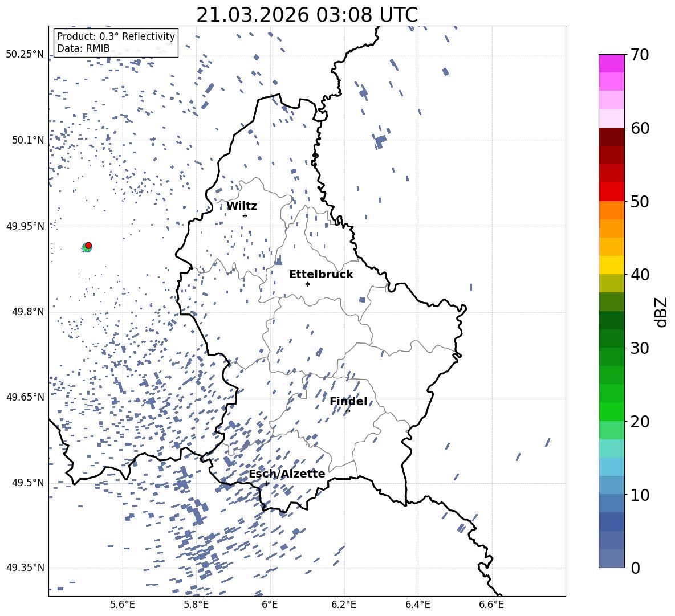The image size is (675, 616).
Task: Click the 5.8°E longitude label
Action: coord(196,605)
